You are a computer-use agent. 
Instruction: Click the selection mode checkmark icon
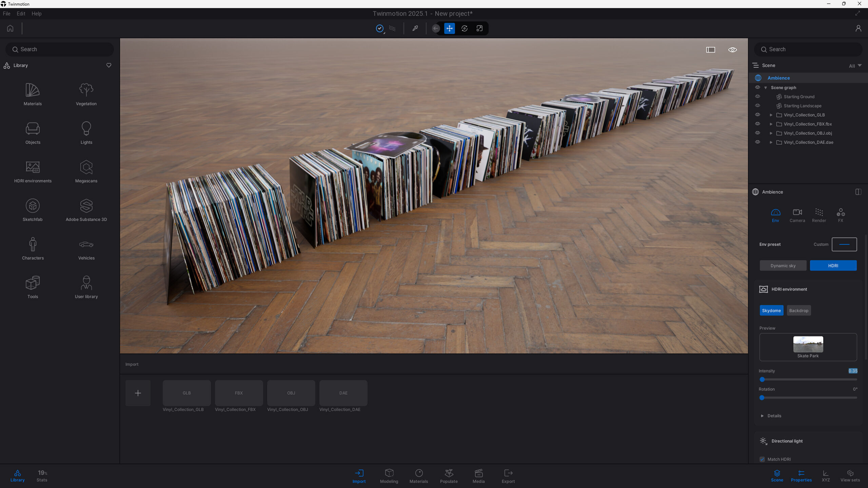click(380, 28)
